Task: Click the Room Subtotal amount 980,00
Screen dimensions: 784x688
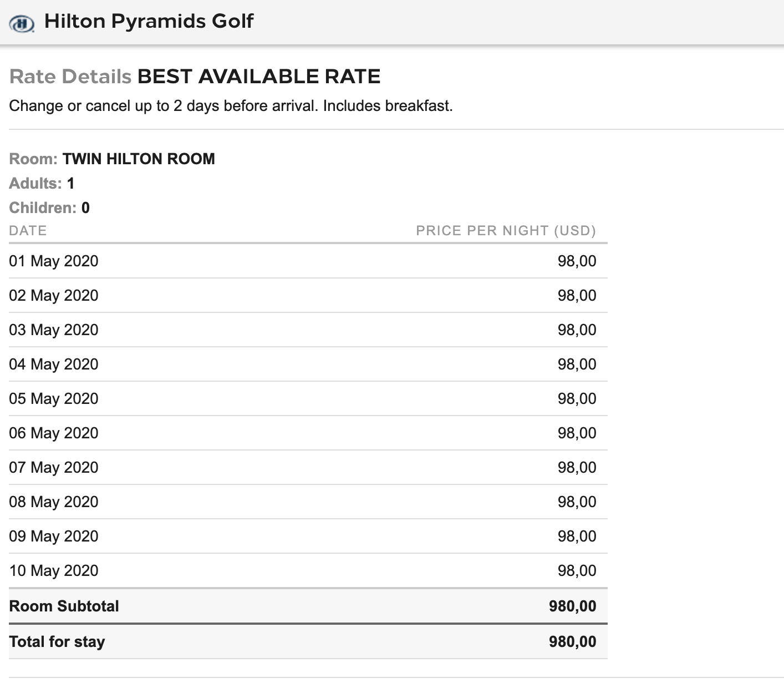Action: click(x=572, y=606)
